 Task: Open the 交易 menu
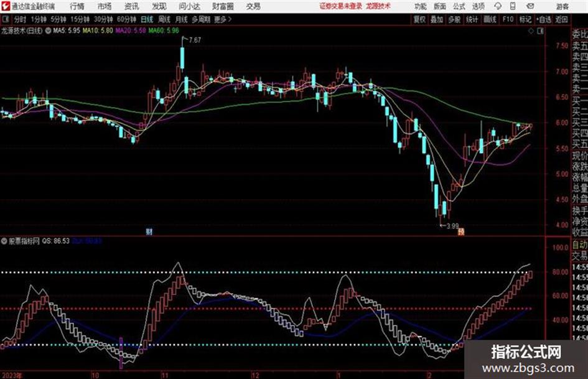[253, 6]
